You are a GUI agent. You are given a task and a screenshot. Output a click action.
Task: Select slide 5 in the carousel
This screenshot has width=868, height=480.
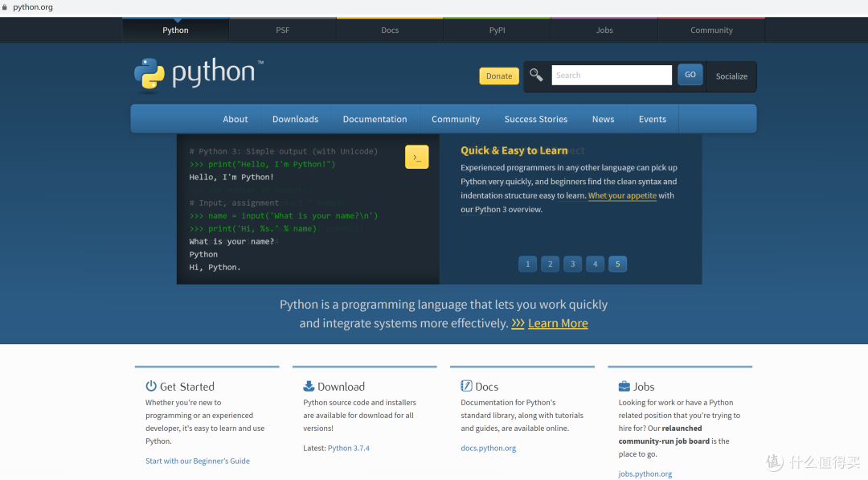click(617, 264)
